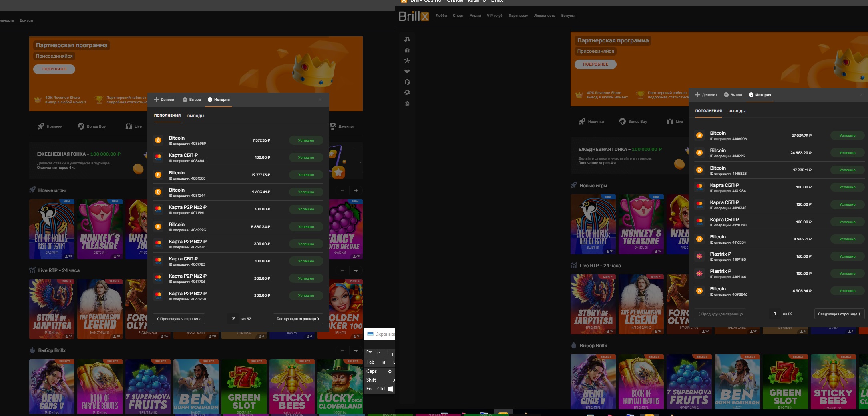Switch to Вывод tab in right window dialog
The width and height of the screenshot is (868, 416).
point(733,95)
